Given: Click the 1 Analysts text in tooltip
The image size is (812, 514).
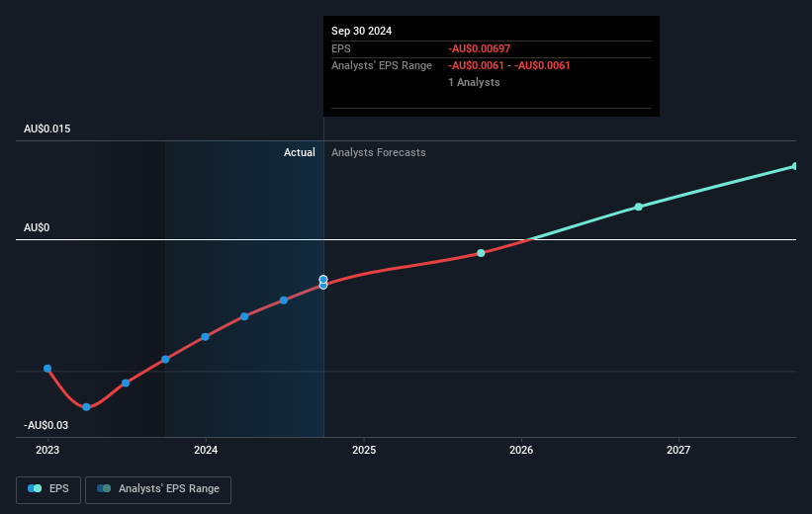Looking at the screenshot, I should [x=475, y=82].
